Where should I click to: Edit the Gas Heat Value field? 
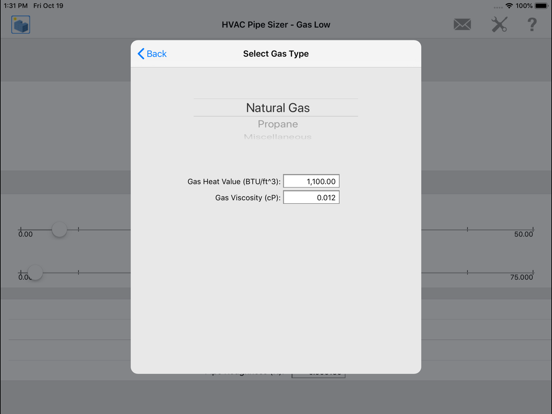pos(311,181)
